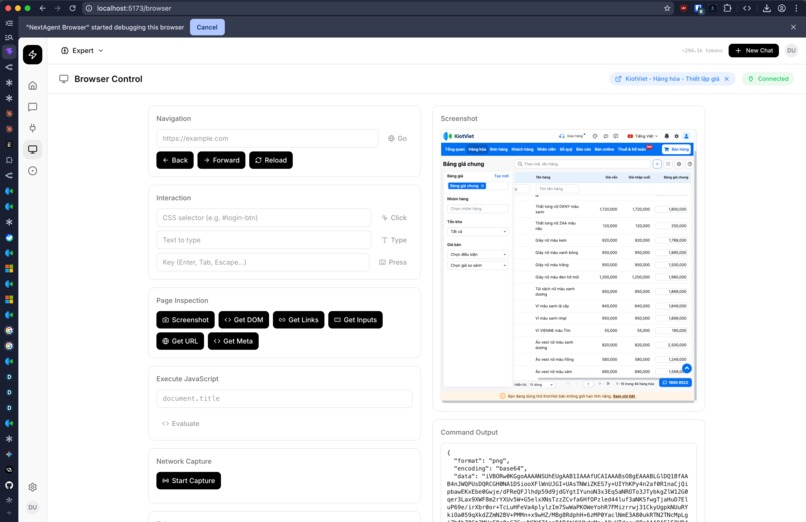This screenshot has width=806, height=522.
Task: Focus the Key (Enter, Tab, Escape) input
Action: [x=263, y=262]
